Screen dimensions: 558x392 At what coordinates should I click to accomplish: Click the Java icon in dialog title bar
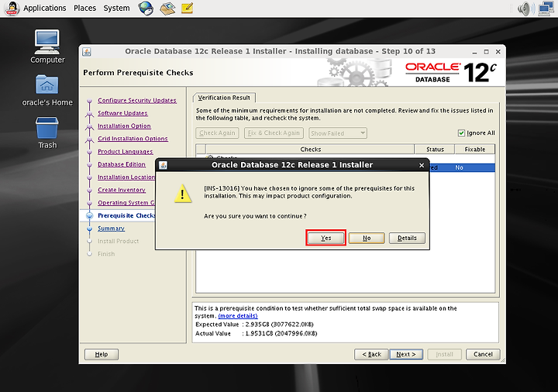click(x=163, y=165)
